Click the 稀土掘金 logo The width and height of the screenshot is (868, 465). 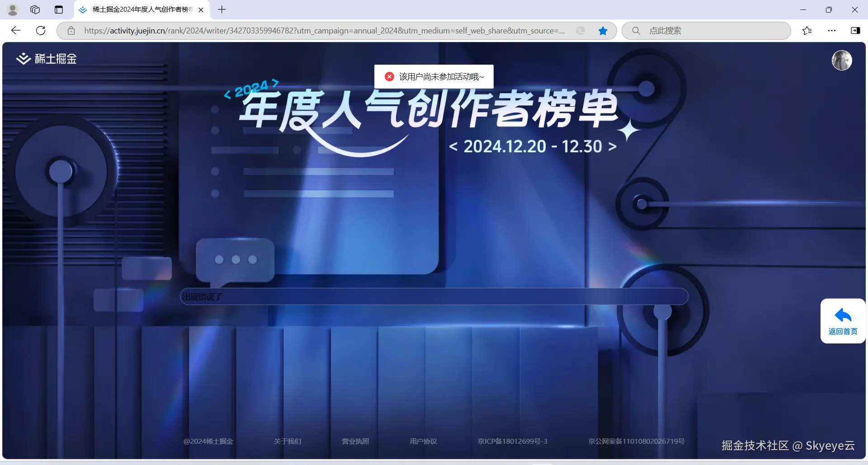tap(46, 59)
